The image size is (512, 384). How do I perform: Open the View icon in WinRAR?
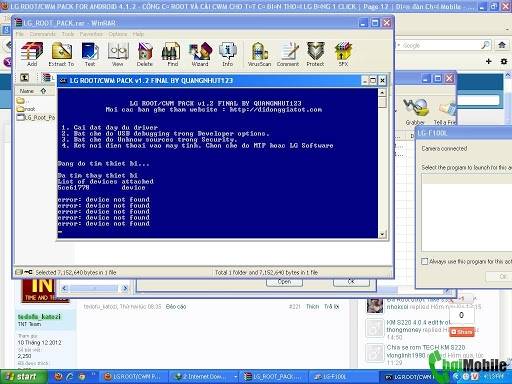[x=118, y=54]
